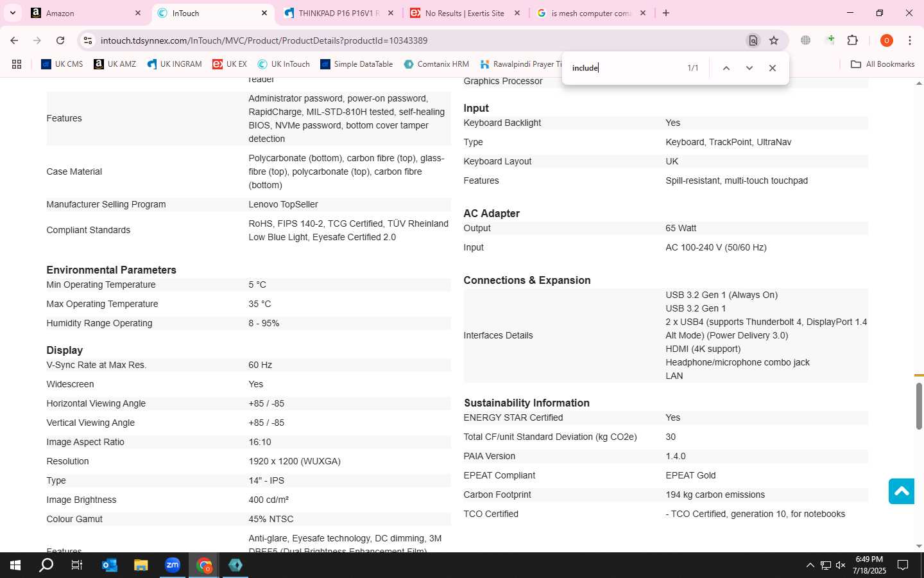The width and height of the screenshot is (924, 578).
Task: Open File Explorer from the taskbar
Action: pyautogui.click(x=141, y=565)
